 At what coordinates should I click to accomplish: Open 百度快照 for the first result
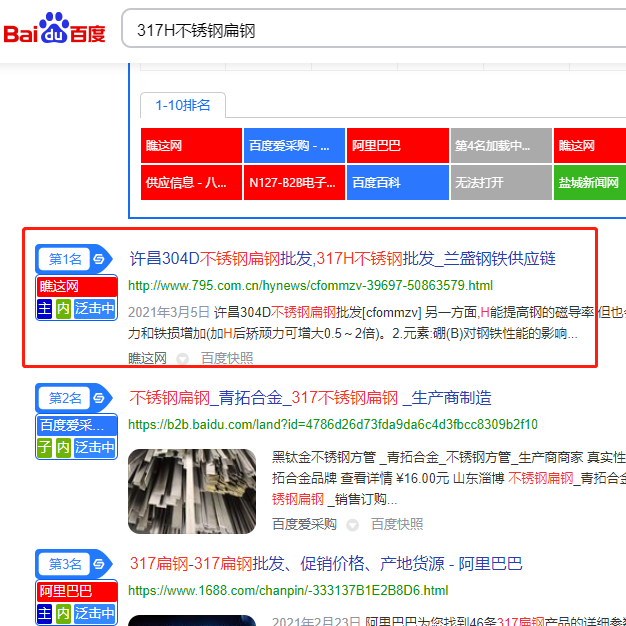[x=227, y=358]
